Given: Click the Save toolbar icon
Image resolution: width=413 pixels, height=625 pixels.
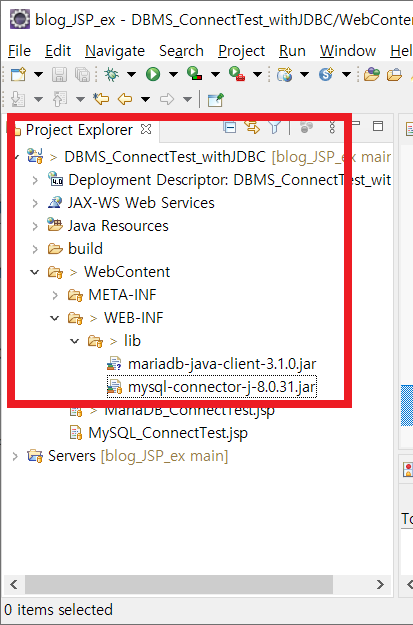Looking at the screenshot, I should pyautogui.click(x=59, y=74).
